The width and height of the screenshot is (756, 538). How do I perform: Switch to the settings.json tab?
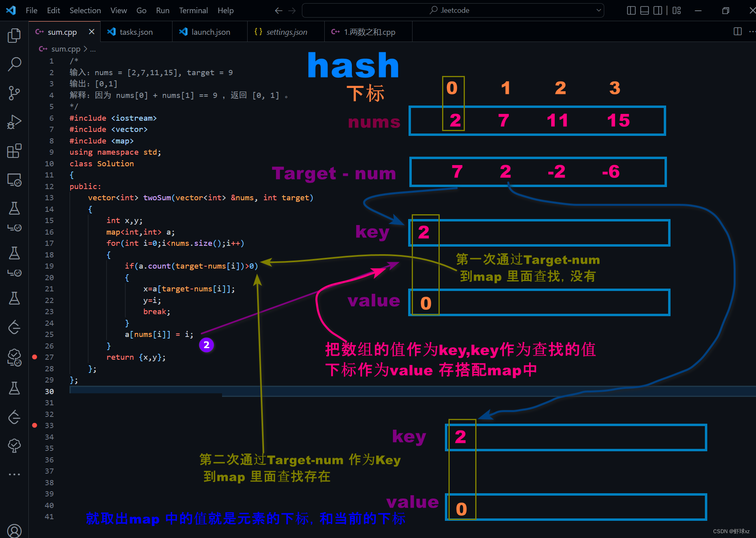tap(286, 32)
